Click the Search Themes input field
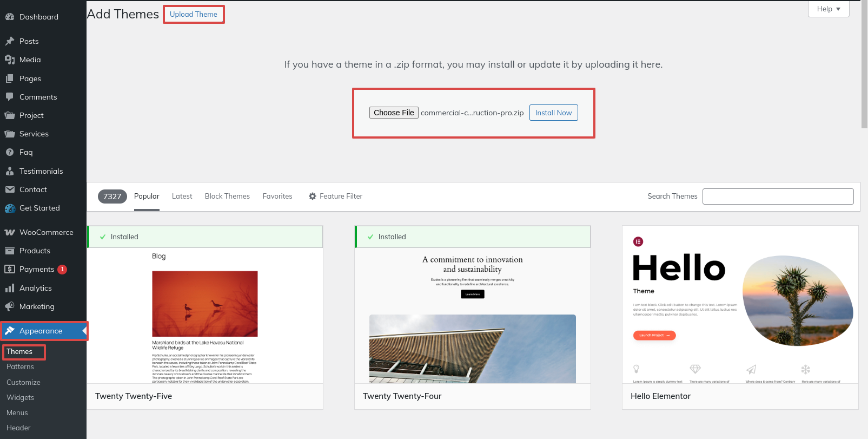The image size is (868, 439). tap(778, 196)
